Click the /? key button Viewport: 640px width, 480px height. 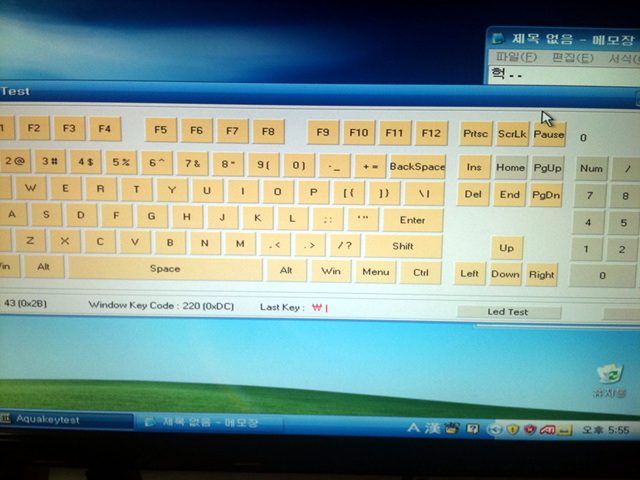point(345,245)
